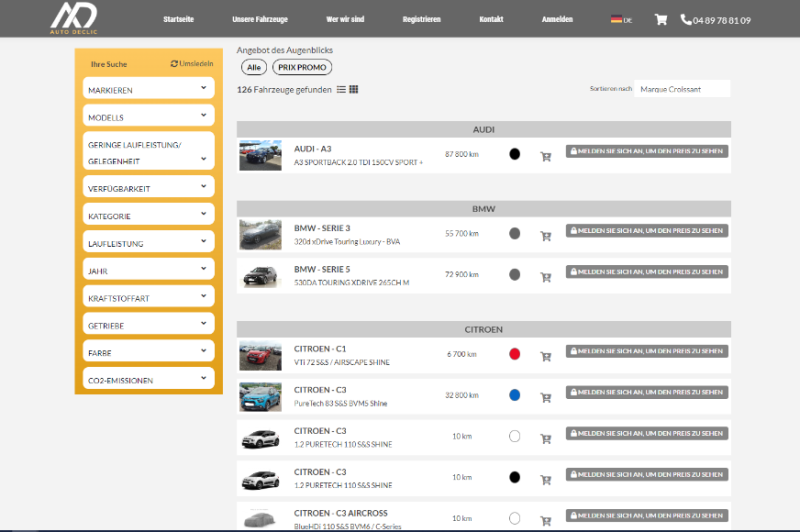Screen dimensions: 800x532
Task: Add BMW Serie 3 to cart
Action: (x=546, y=236)
